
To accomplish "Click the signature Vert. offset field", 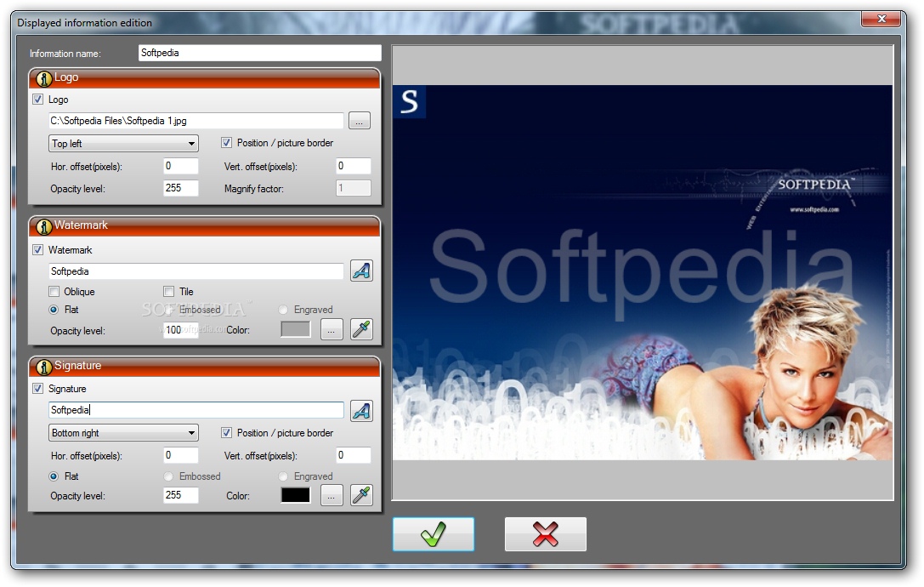I will [354, 455].
